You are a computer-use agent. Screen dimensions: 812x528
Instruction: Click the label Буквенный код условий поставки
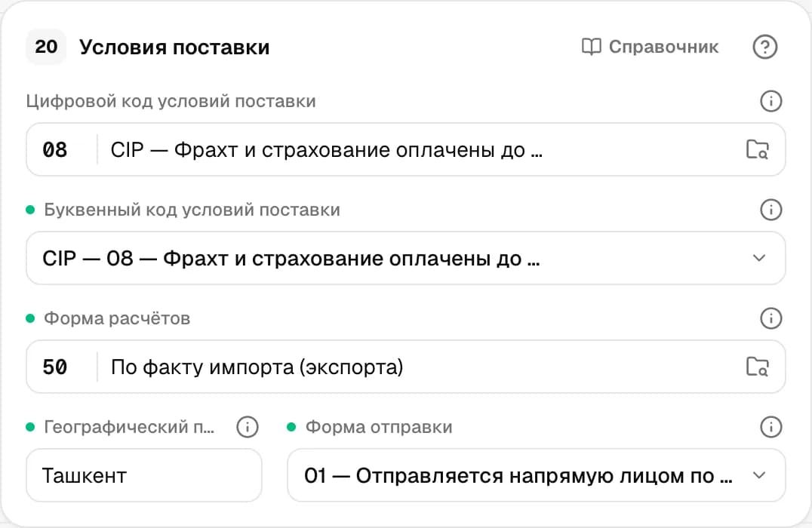pyautogui.click(x=192, y=210)
